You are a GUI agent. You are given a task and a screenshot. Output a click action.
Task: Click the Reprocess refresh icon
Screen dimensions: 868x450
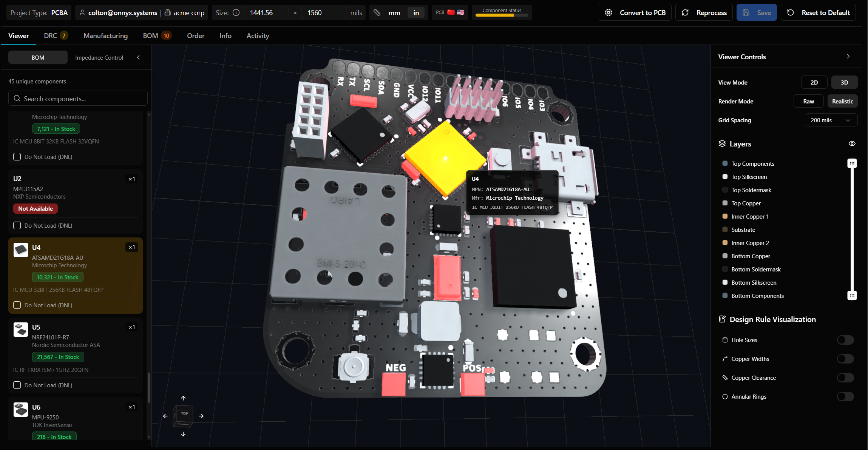(x=686, y=12)
